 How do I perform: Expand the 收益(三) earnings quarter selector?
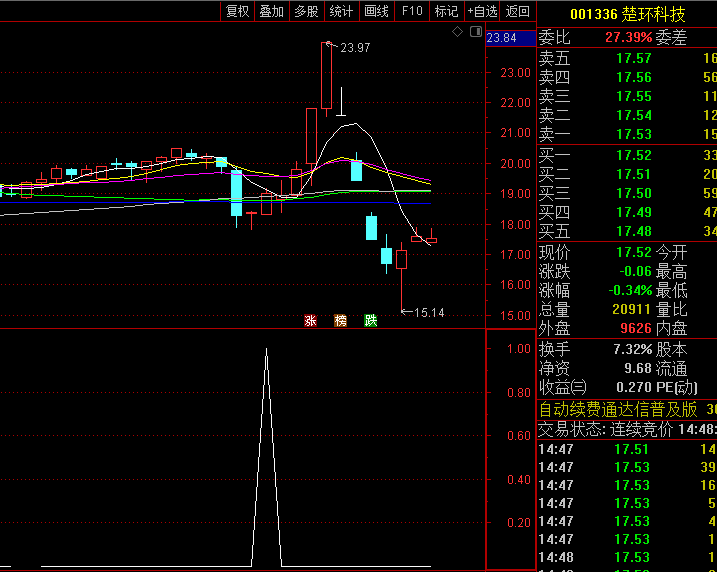[x=563, y=387]
